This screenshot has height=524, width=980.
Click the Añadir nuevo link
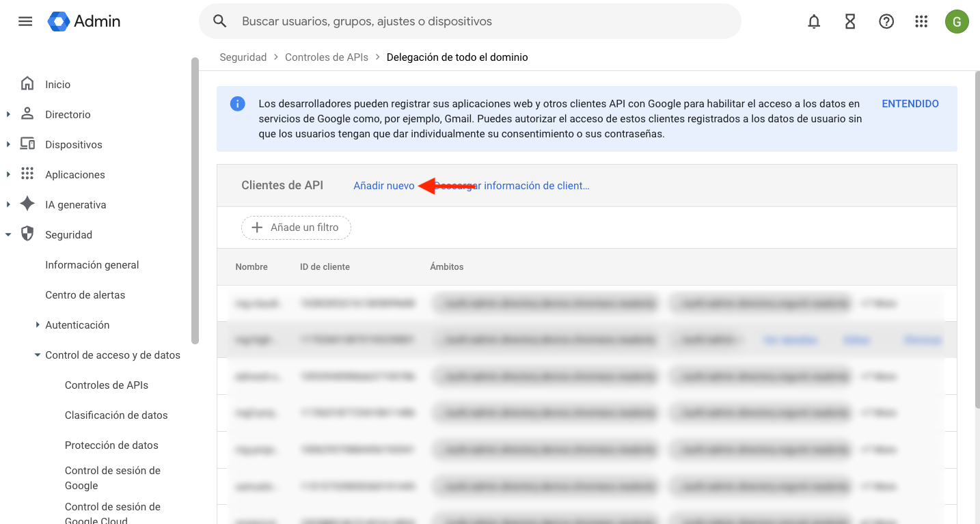tap(383, 186)
